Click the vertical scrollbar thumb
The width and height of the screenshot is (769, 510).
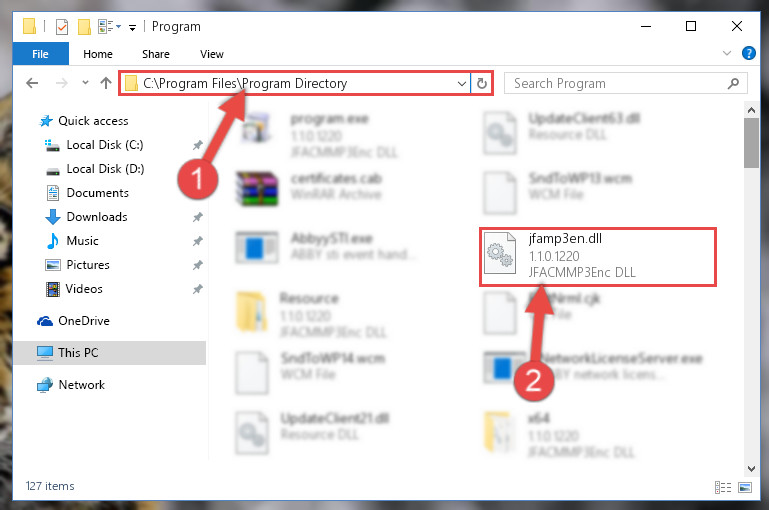[751, 143]
